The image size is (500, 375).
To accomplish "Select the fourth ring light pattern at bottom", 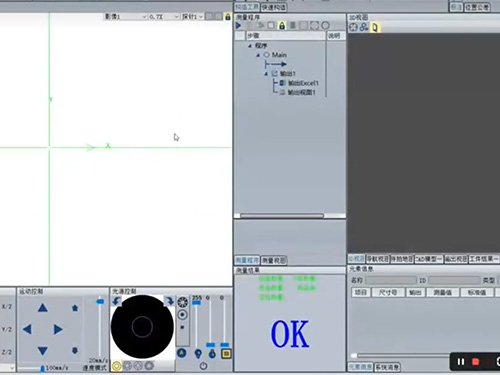I will [149, 366].
